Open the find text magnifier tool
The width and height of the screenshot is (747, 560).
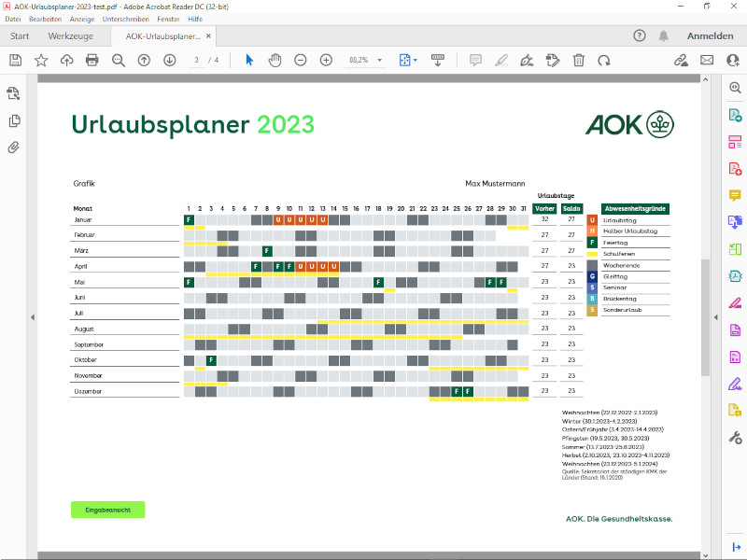point(119,61)
